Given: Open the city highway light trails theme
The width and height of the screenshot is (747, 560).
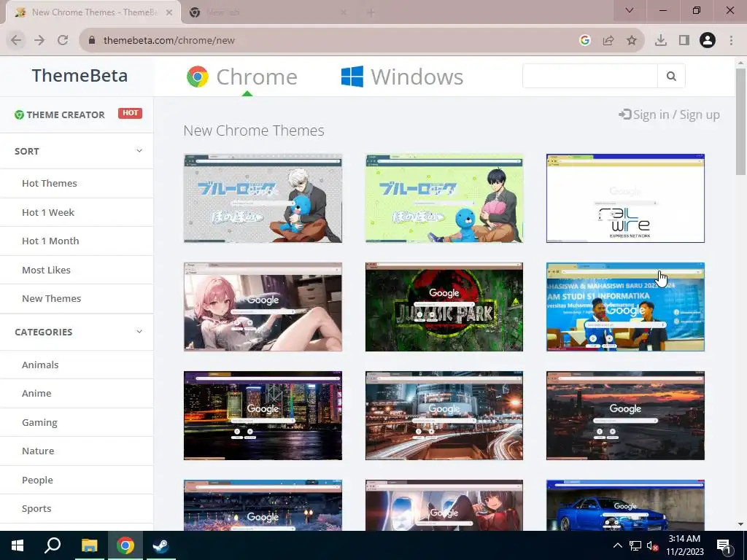Looking at the screenshot, I should pos(444,416).
